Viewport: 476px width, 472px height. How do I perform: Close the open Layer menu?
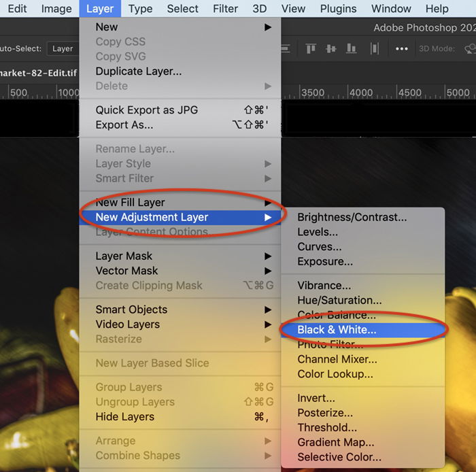100,9
